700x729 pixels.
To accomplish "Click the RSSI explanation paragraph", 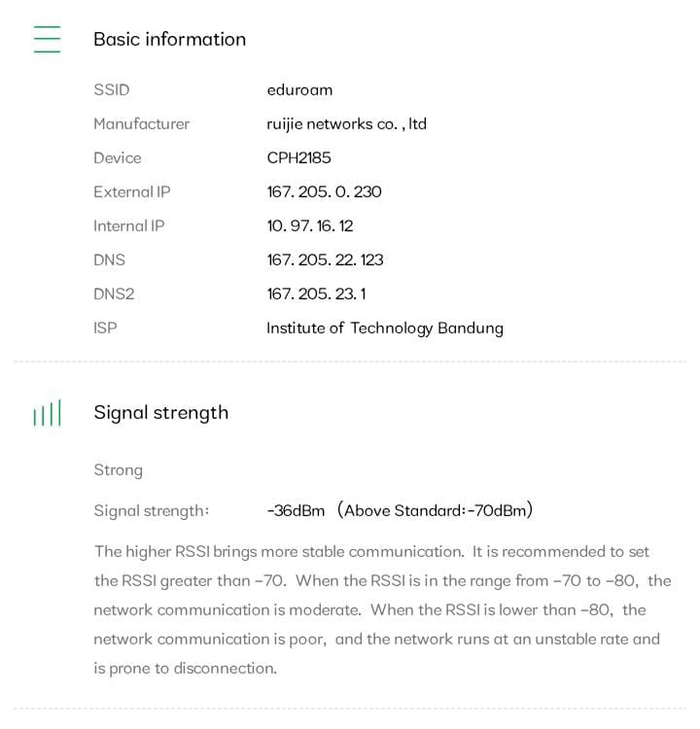I will pos(379,609).
